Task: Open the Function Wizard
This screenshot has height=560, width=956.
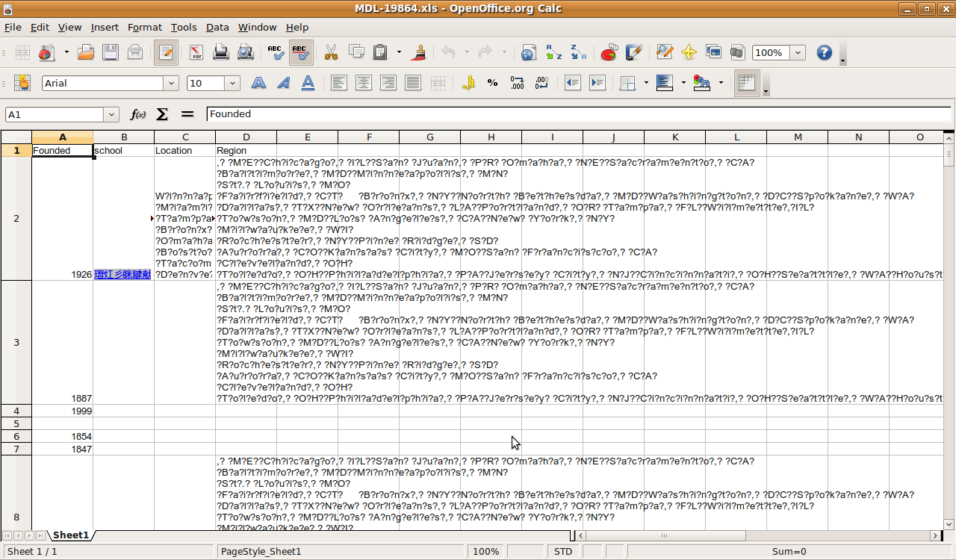Action: (x=138, y=114)
